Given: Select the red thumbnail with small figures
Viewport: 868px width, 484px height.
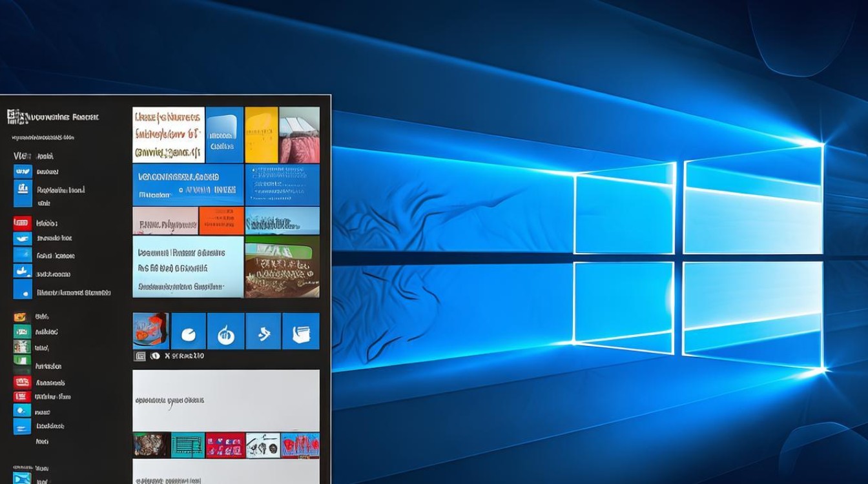Looking at the screenshot, I should (x=225, y=445).
